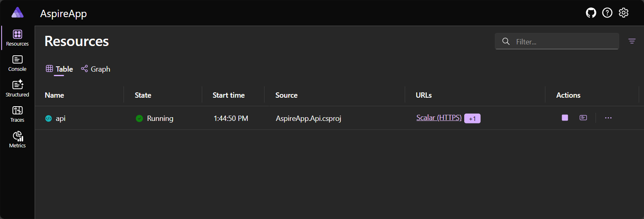Image resolution: width=644 pixels, height=219 pixels.
Task: Open the Resources page in sidebar
Action: [x=18, y=38]
